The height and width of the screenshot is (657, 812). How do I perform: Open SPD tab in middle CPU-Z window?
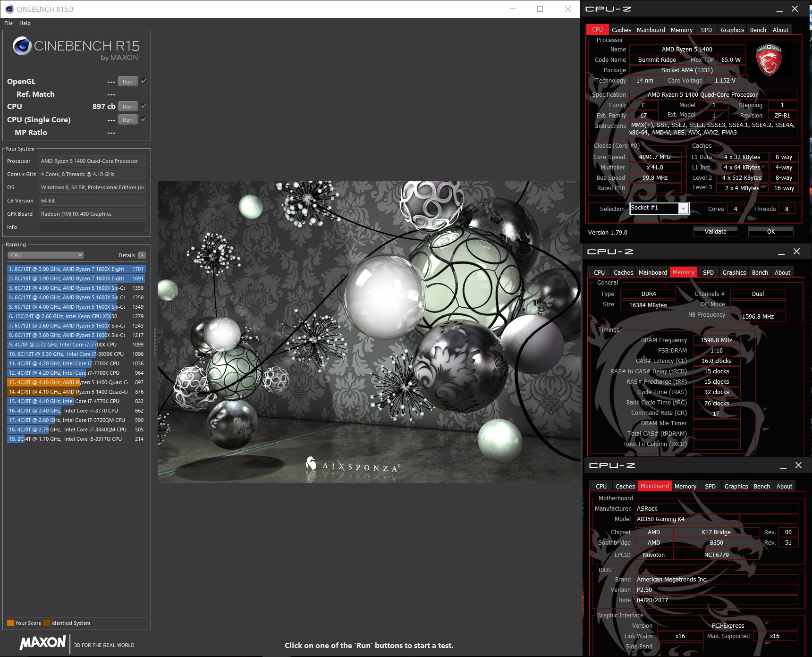pyautogui.click(x=708, y=272)
